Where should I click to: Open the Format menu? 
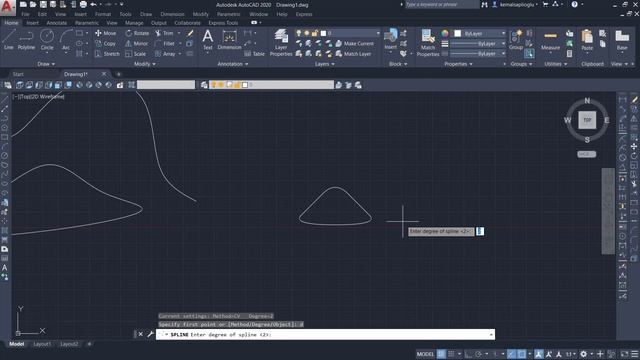pyautogui.click(x=103, y=14)
